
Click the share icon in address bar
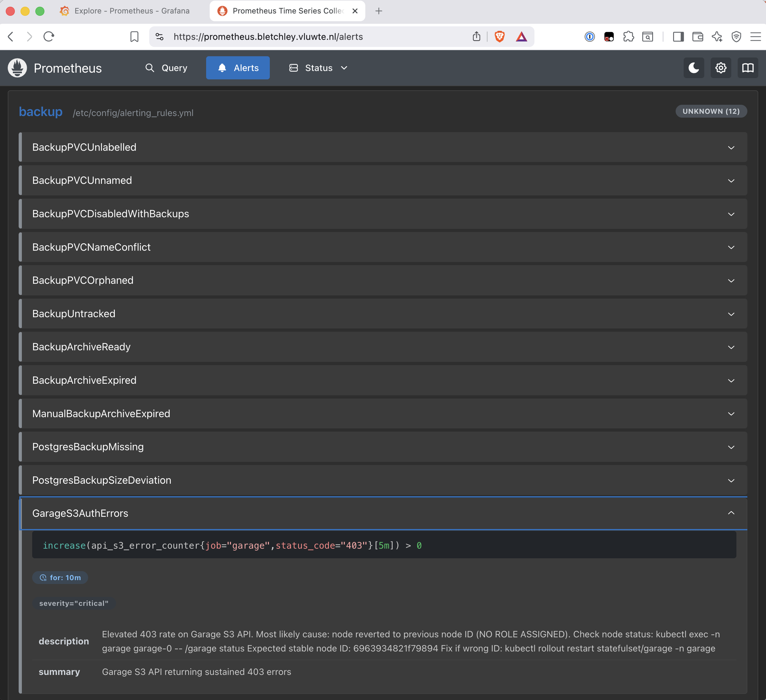[477, 37]
